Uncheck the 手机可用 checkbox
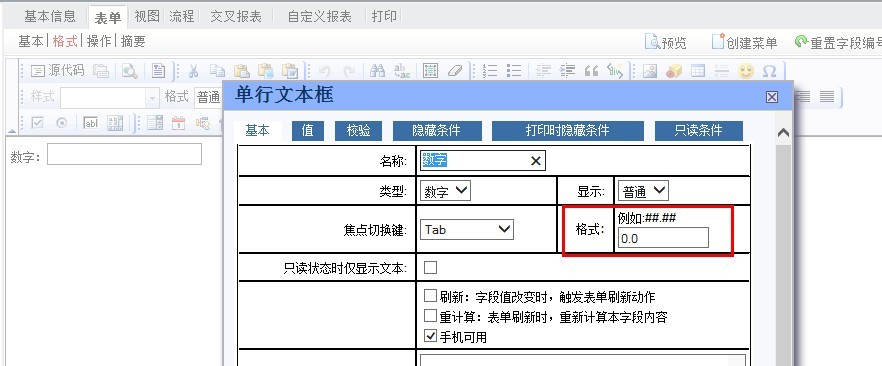 point(430,336)
